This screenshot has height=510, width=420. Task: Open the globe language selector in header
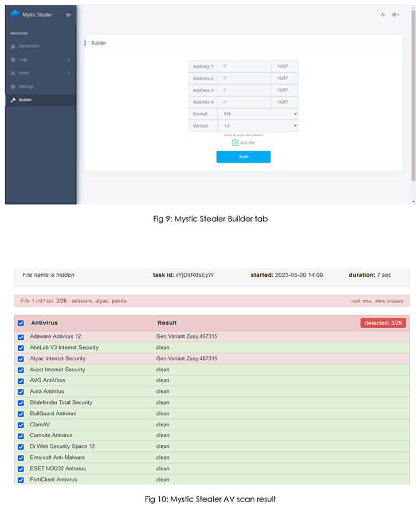(x=395, y=15)
